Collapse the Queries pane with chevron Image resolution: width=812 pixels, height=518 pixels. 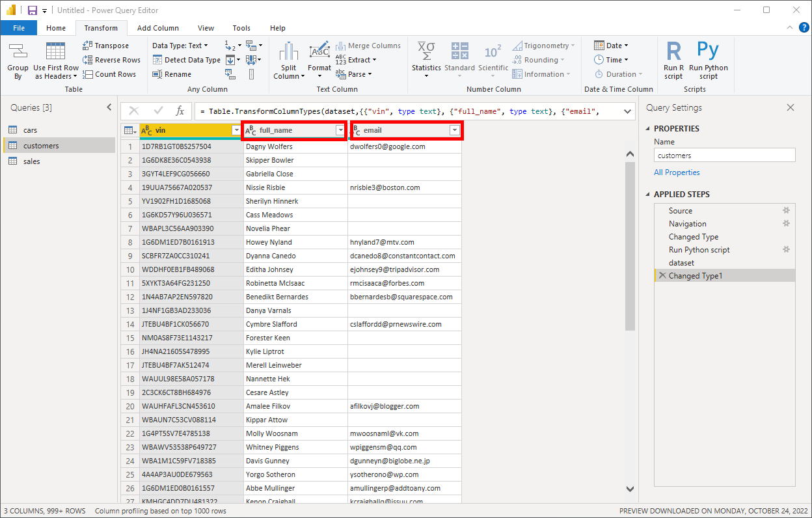(109, 107)
